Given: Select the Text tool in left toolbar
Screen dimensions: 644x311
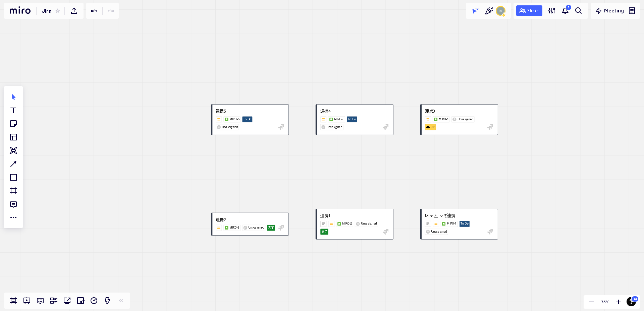Looking at the screenshot, I should [13, 110].
